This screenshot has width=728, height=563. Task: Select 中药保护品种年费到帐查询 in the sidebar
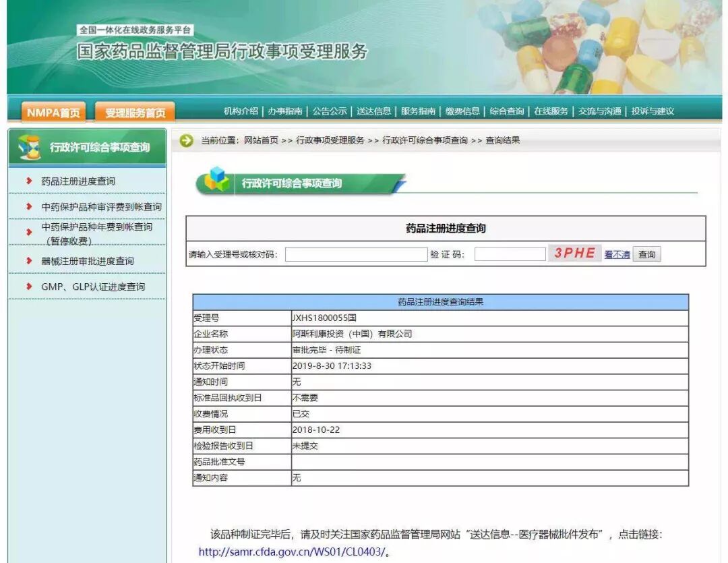click(x=97, y=234)
